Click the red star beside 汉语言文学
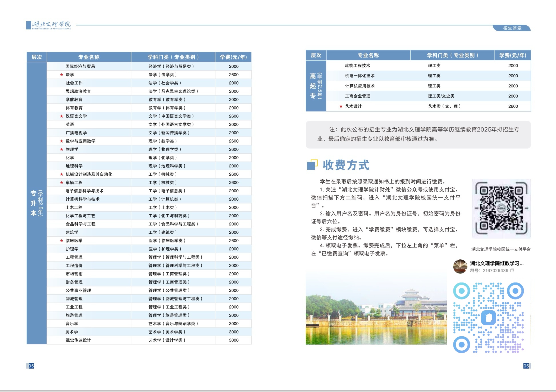This screenshot has height=392, width=556. [x=61, y=116]
